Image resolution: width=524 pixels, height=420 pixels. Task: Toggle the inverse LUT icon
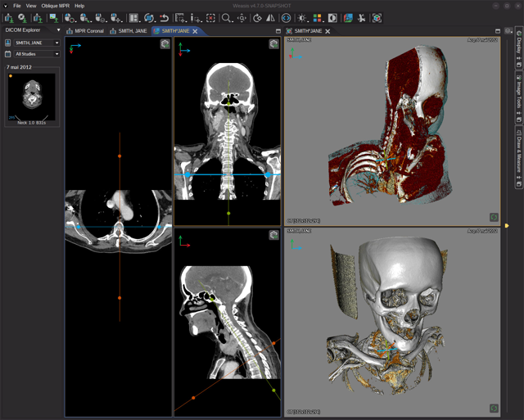point(332,18)
